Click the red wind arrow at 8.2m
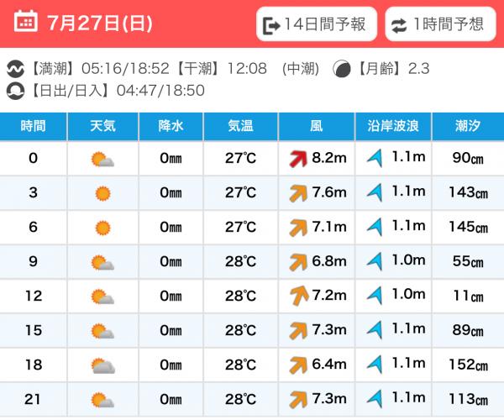504x420 pixels. coord(298,159)
